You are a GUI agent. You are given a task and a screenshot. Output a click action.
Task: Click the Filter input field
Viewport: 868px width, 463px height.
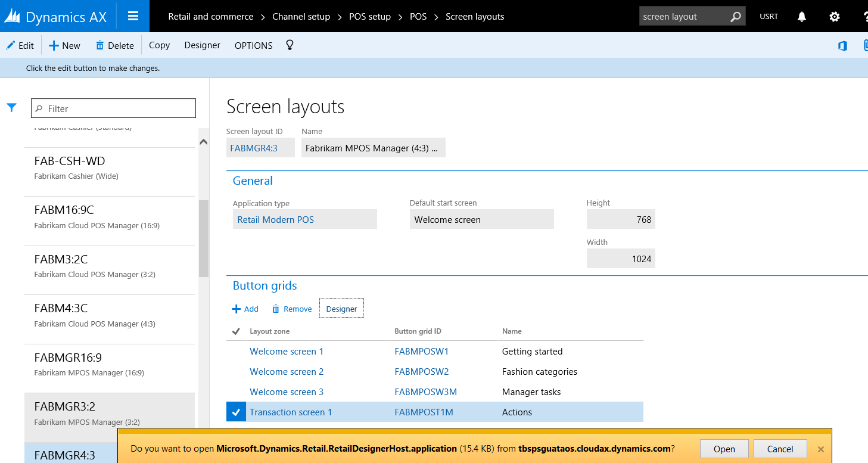click(x=113, y=108)
